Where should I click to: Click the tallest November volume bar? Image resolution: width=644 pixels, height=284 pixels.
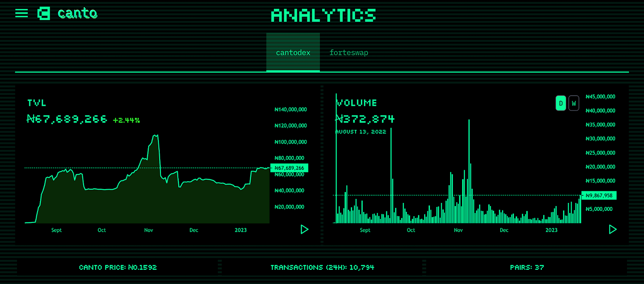[x=469, y=171]
